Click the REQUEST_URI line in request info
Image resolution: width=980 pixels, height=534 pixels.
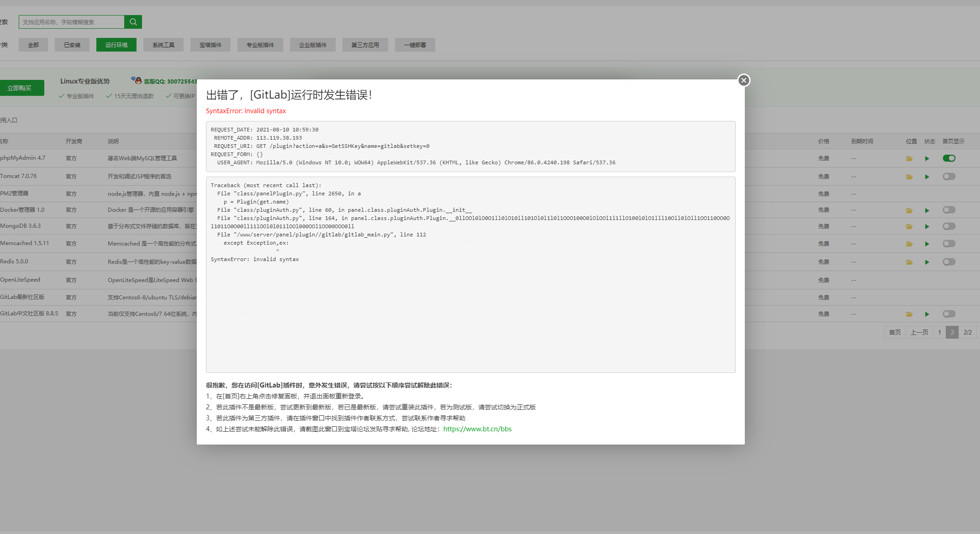[321, 146]
